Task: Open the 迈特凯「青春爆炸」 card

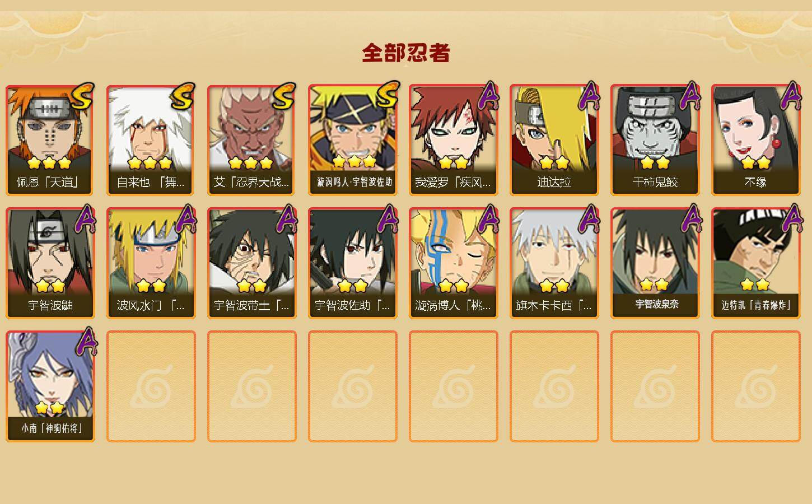Action: tap(756, 263)
